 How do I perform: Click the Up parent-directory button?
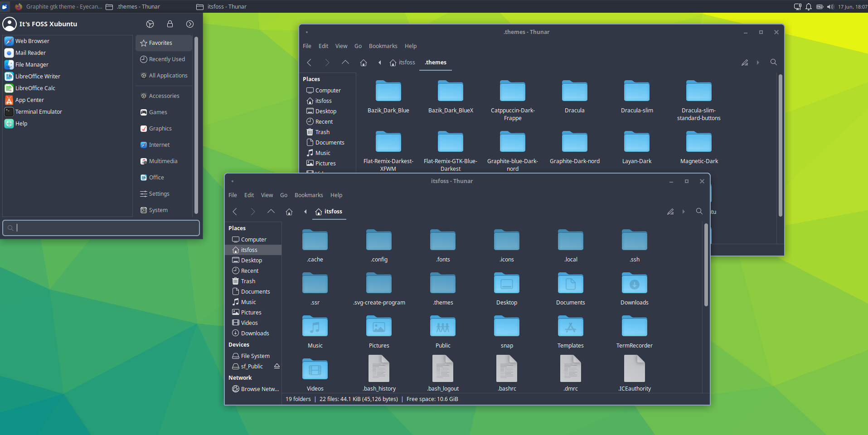[271, 212]
